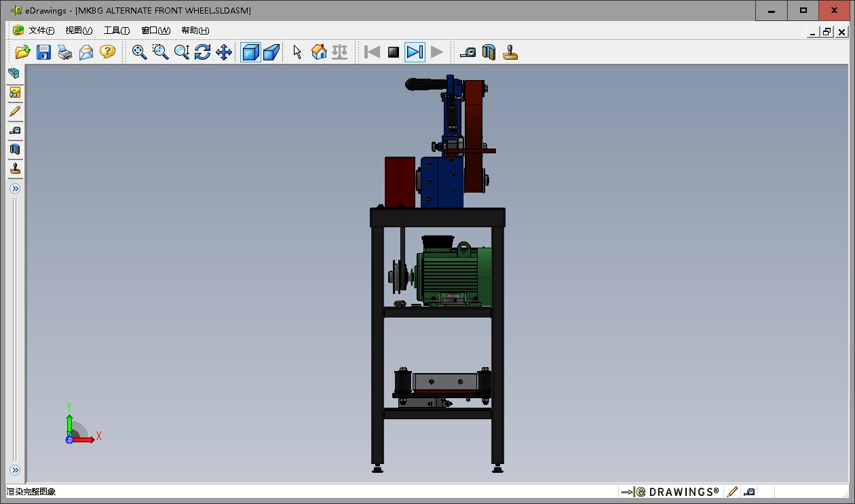Toggle the Select arrow cursor tool
855x504 pixels.
[297, 52]
